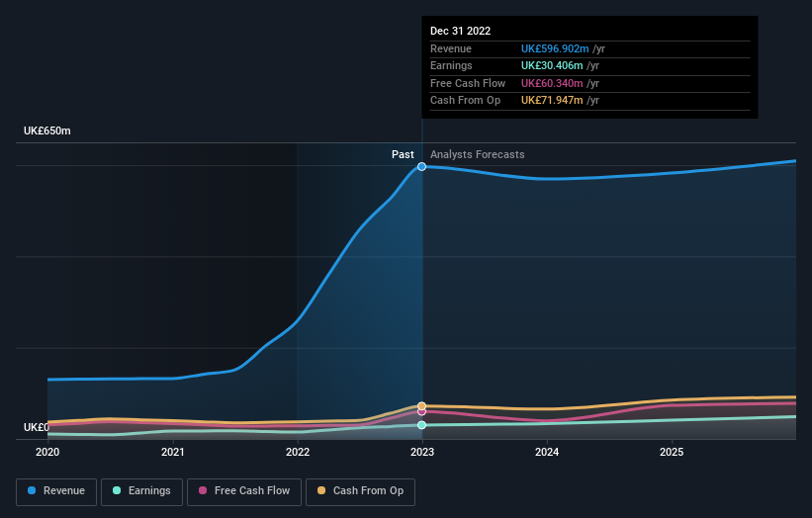Click the Revenue row label in tooltip

451,48
